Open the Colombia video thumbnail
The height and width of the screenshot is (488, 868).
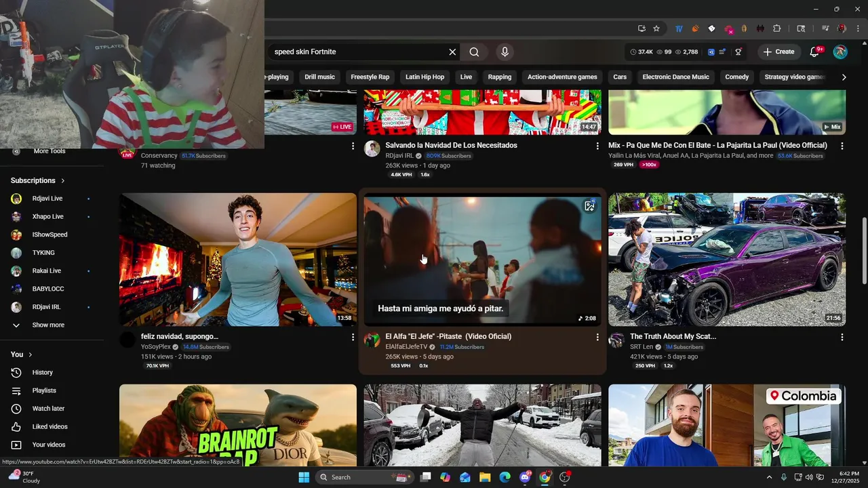(x=727, y=425)
